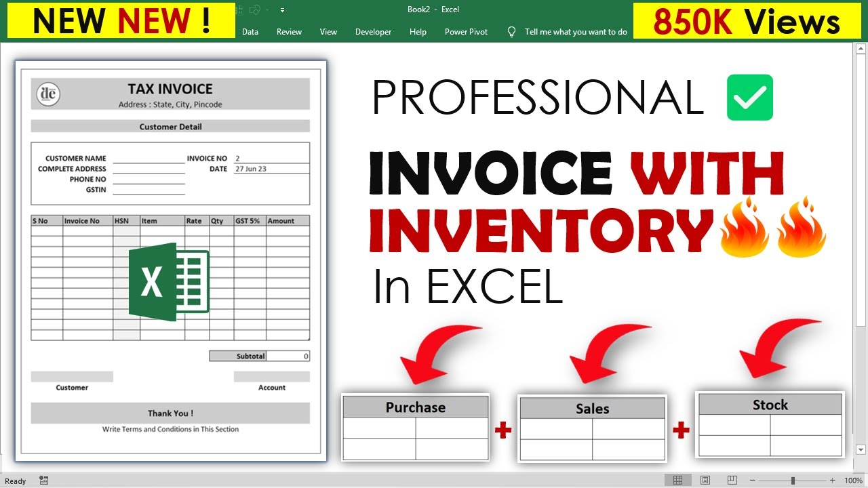The width and height of the screenshot is (868, 488).
Task: Click the vertical scrollbar down arrow
Action: (861, 449)
